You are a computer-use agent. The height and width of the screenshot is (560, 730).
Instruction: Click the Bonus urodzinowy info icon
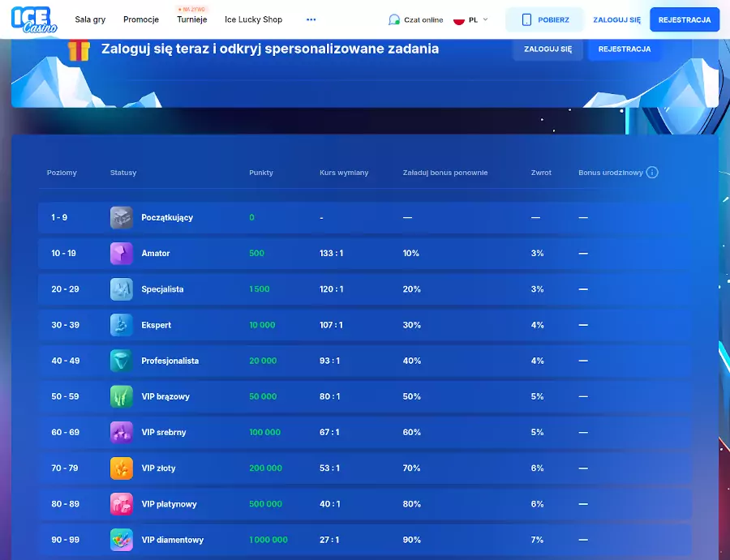point(652,173)
